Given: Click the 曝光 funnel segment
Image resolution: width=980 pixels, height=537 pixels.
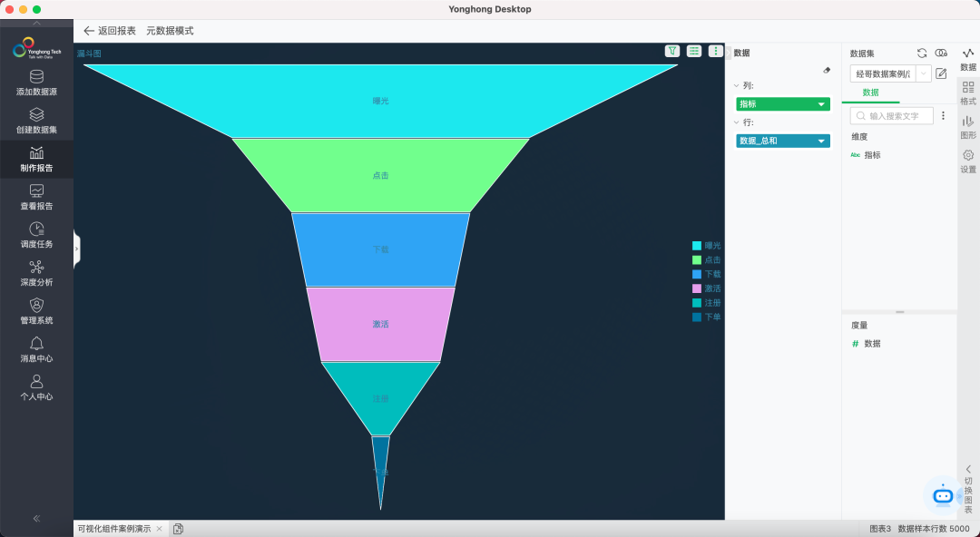Looking at the screenshot, I should coord(380,101).
